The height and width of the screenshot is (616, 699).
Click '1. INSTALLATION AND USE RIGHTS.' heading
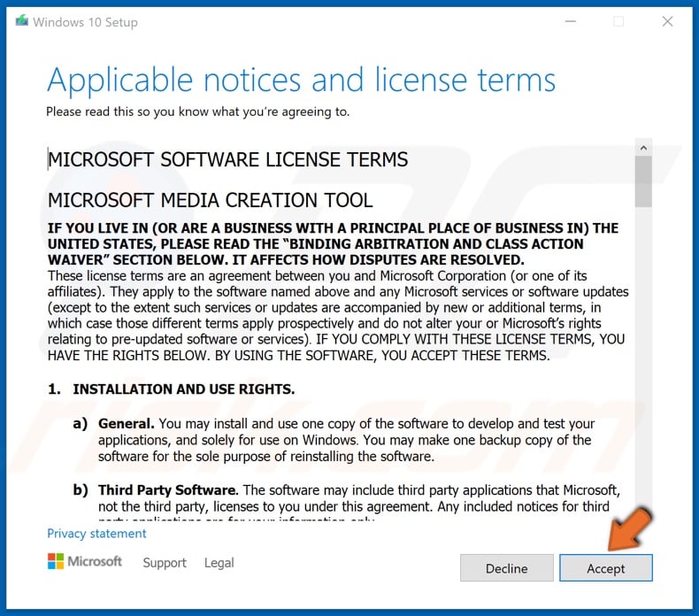[x=171, y=389]
